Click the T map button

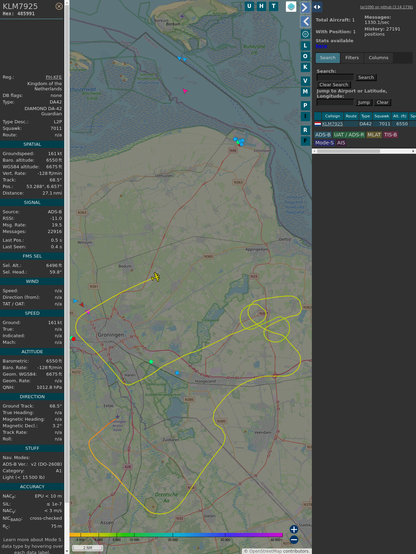pos(273,6)
